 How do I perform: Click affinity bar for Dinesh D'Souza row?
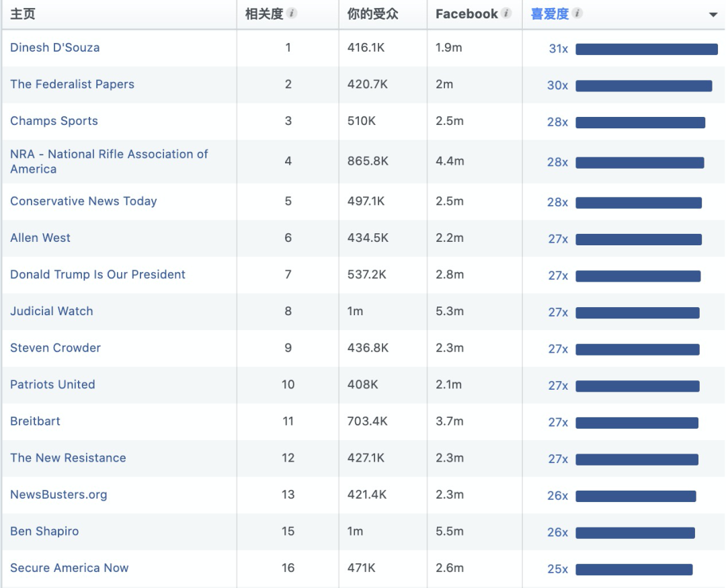click(x=647, y=49)
